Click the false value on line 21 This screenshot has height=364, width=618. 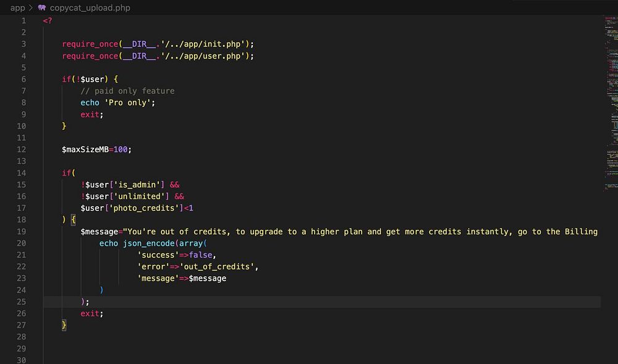[x=200, y=255]
